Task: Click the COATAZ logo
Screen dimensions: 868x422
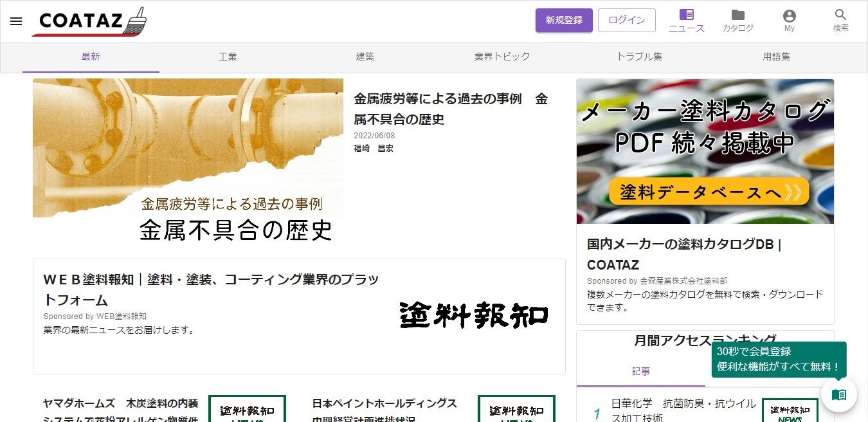Action: coord(90,21)
